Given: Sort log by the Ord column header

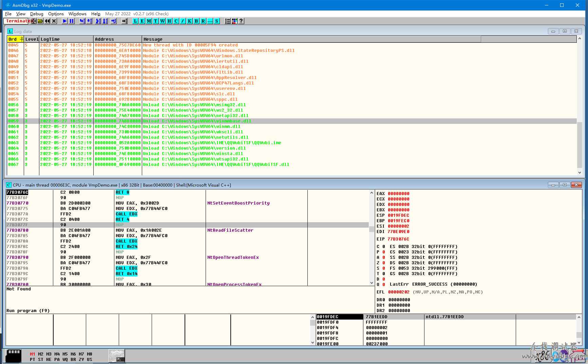Looking at the screenshot, I should tap(15, 39).
